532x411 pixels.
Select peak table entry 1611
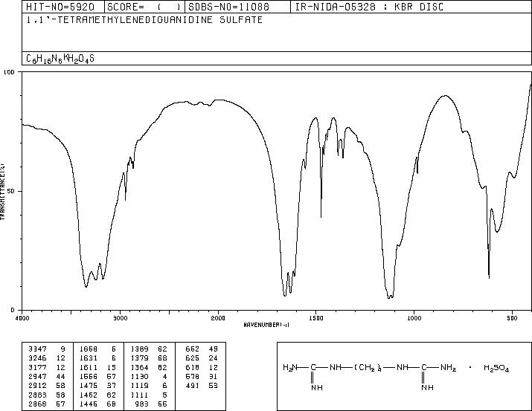pyautogui.click(x=89, y=367)
